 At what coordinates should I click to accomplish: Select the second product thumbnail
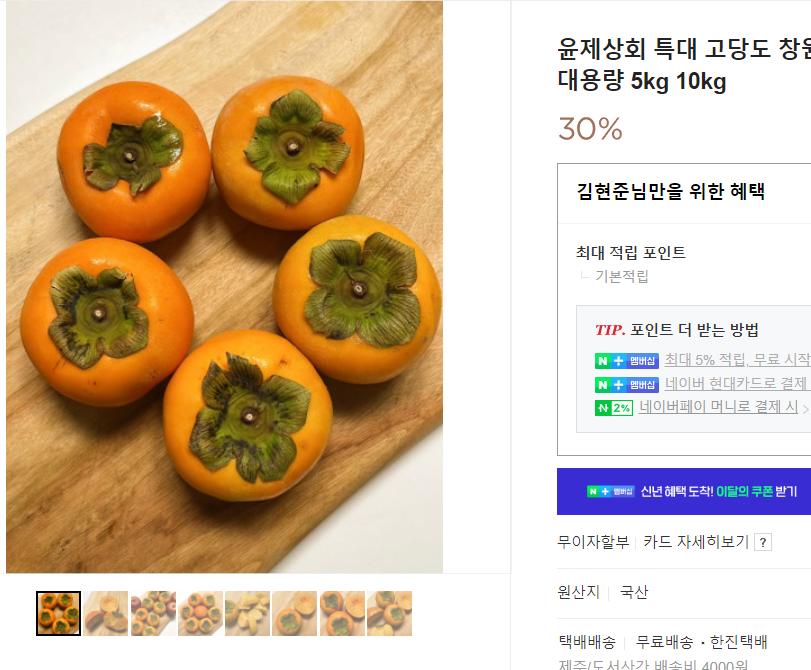(105, 613)
